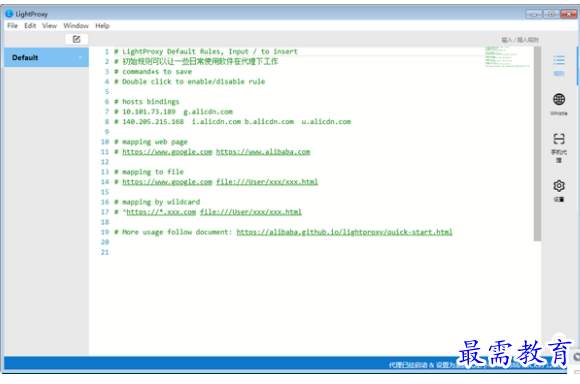This screenshot has width=580, height=384.
Task: Click the '140.205.215.168' hosts line
Action: pos(232,122)
